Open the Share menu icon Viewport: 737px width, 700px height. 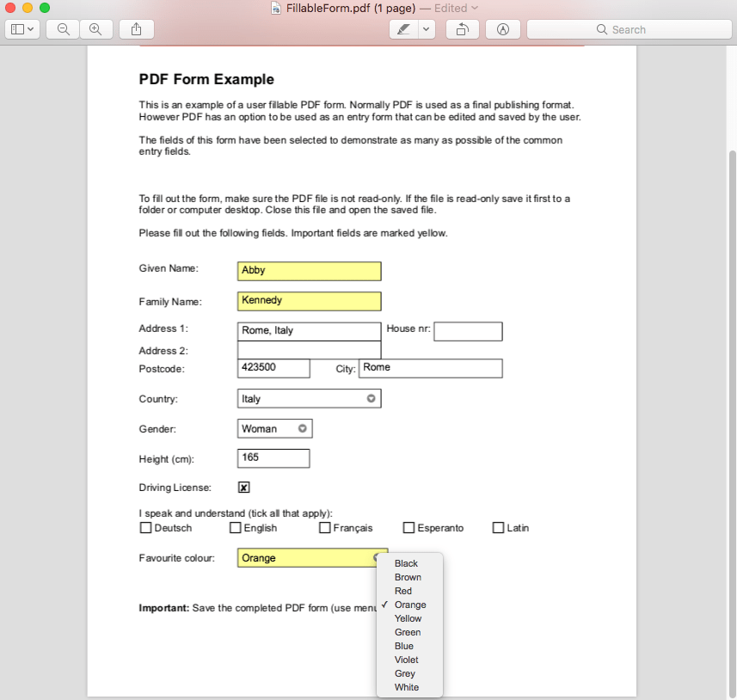[x=136, y=28]
